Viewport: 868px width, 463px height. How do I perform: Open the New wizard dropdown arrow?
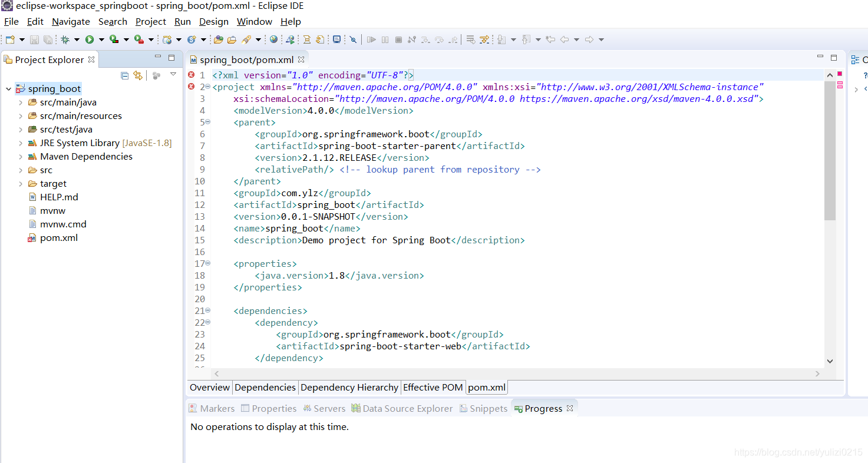click(22, 39)
